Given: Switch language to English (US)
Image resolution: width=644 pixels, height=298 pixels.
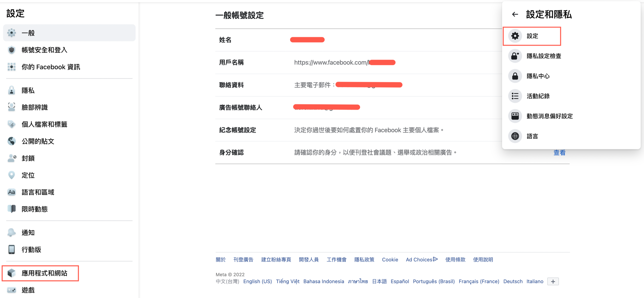Looking at the screenshot, I should 257,281.
